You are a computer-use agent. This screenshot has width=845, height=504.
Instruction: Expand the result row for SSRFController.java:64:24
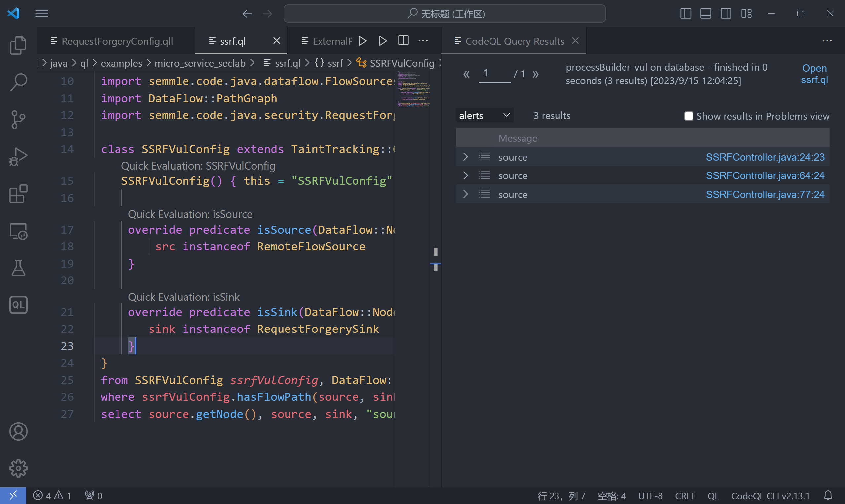point(465,175)
